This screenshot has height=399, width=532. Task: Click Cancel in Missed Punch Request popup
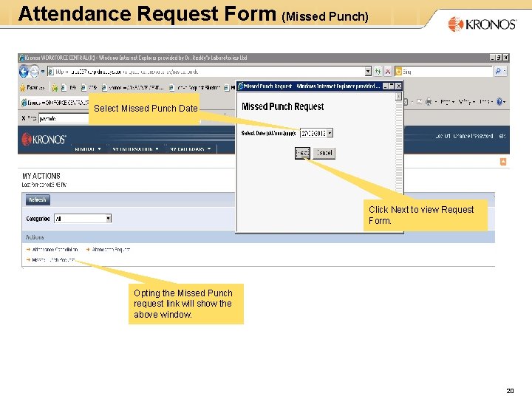pos(324,153)
